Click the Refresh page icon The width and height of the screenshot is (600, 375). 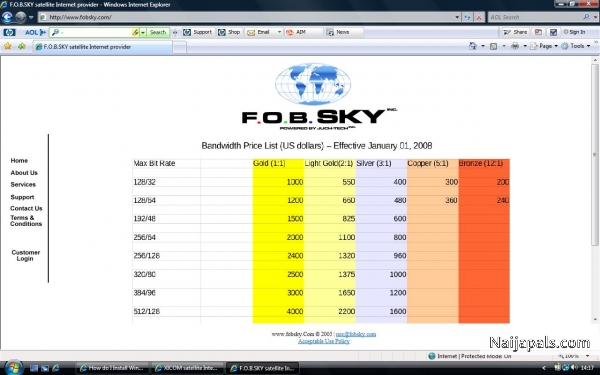[x=467, y=17]
